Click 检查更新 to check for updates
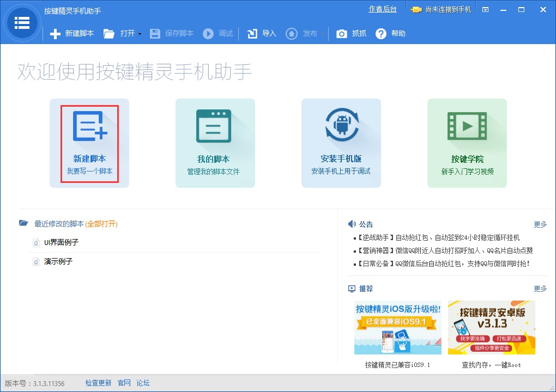The height and width of the screenshot is (392, 556). click(x=98, y=383)
